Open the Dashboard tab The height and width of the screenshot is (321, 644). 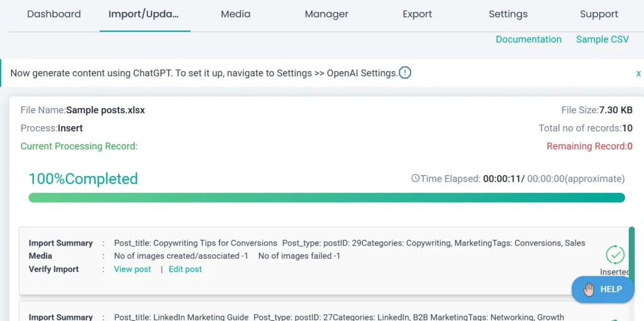click(x=54, y=14)
